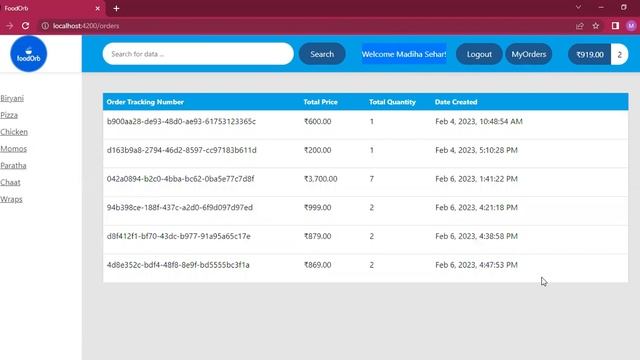Click the Welcome Madiha Sehar banner

pyautogui.click(x=404, y=54)
